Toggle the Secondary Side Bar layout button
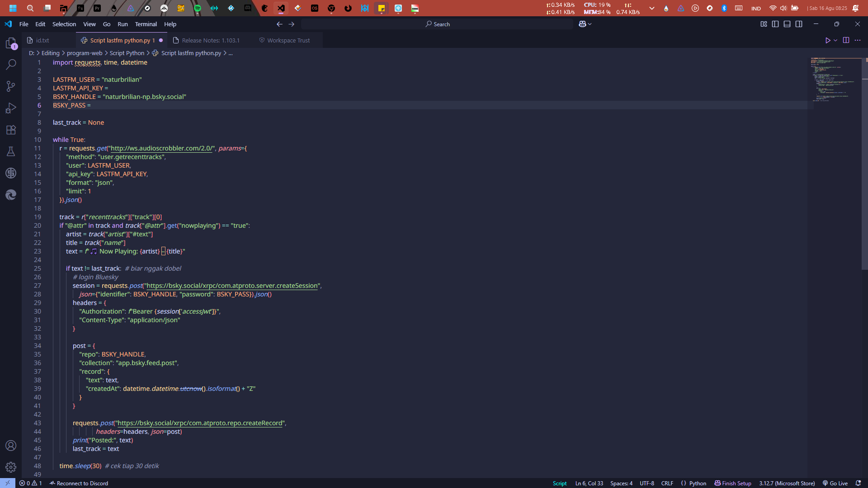Image resolution: width=868 pixels, height=488 pixels. pyautogui.click(x=799, y=24)
